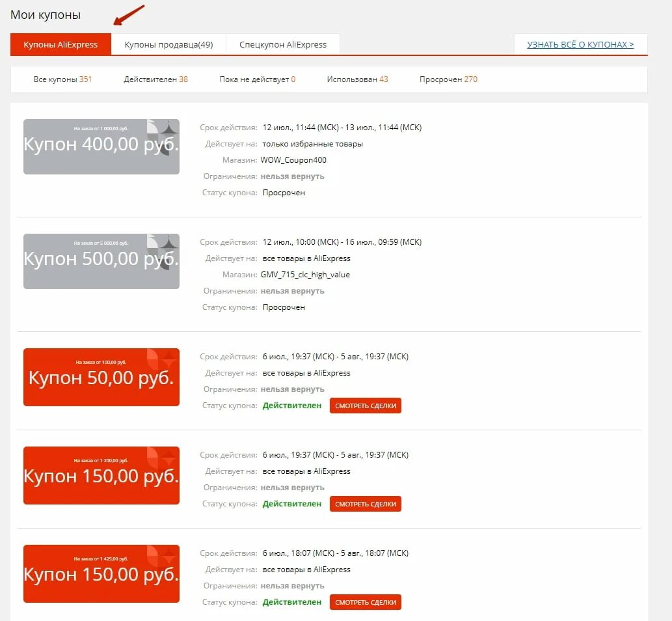Click Действителен status of the 18:07 coupon
Image resolution: width=672 pixels, height=621 pixels.
292,601
